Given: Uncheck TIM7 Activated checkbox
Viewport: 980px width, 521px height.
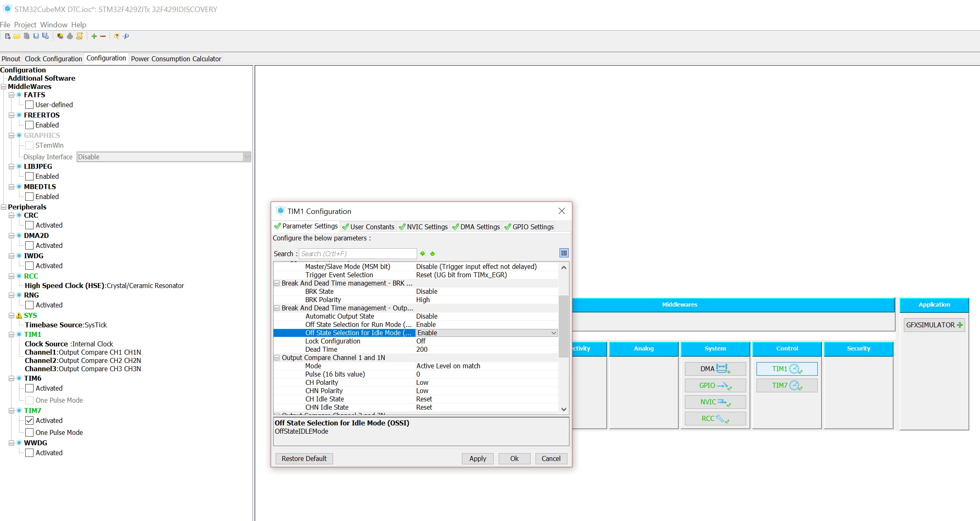Looking at the screenshot, I should 29,420.
